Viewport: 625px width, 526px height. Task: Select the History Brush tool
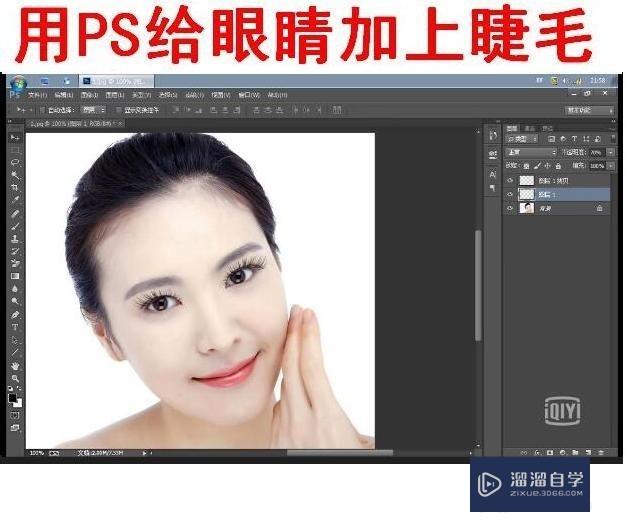[15, 251]
